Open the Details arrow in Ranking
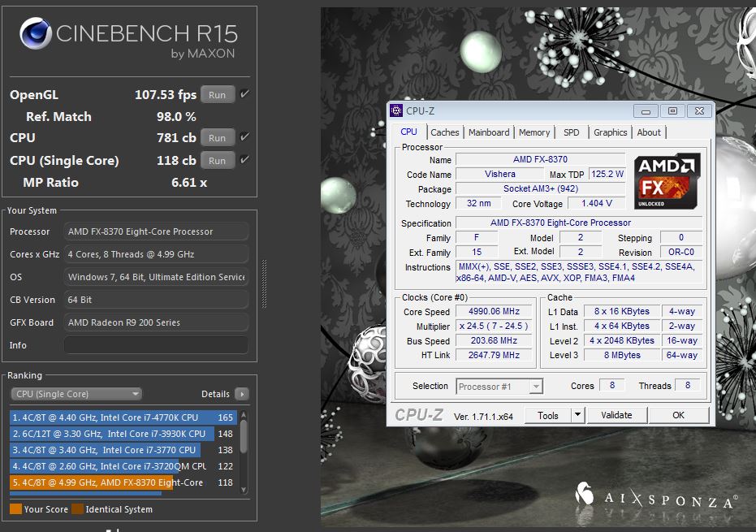 242,394
